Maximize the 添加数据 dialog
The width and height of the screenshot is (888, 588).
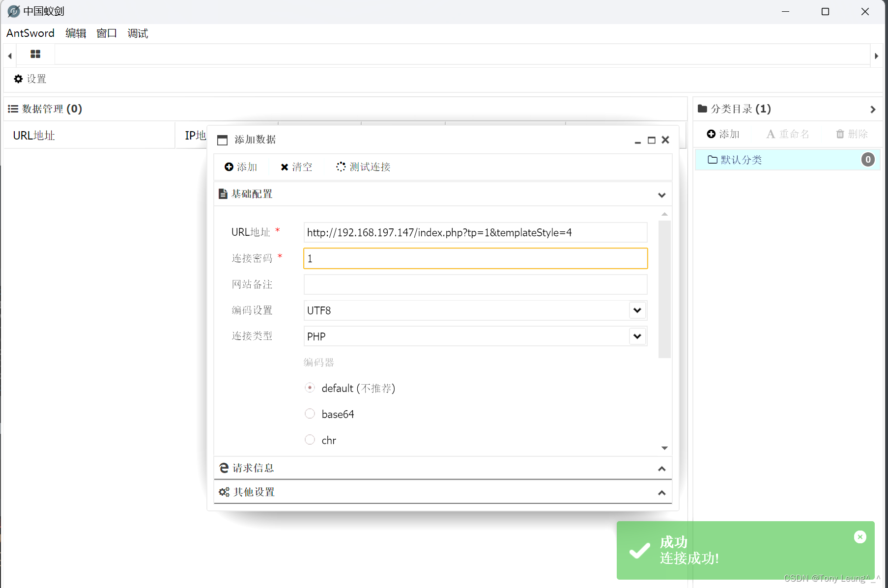tap(652, 140)
